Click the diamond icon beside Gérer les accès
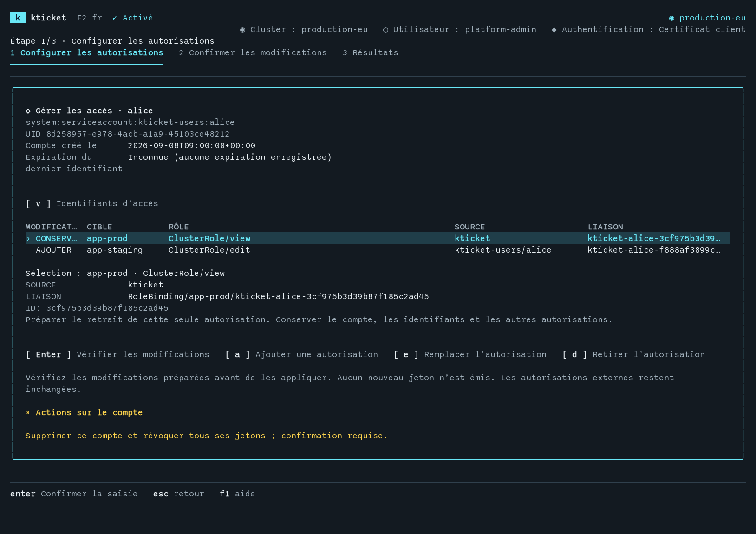This screenshot has width=756, height=534. 28,111
